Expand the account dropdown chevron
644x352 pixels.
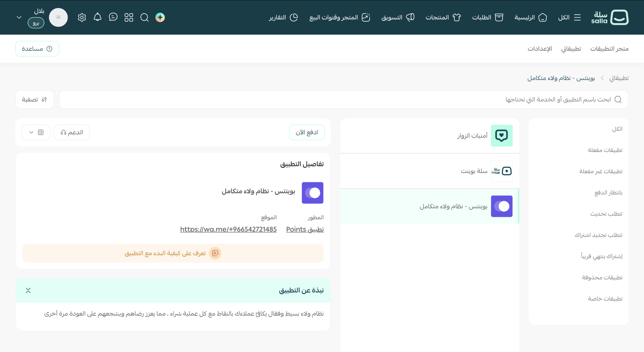coord(19,17)
